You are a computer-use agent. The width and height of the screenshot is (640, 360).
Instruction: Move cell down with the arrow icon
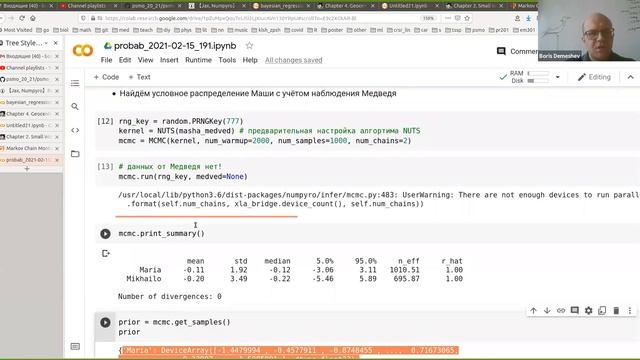(547, 311)
